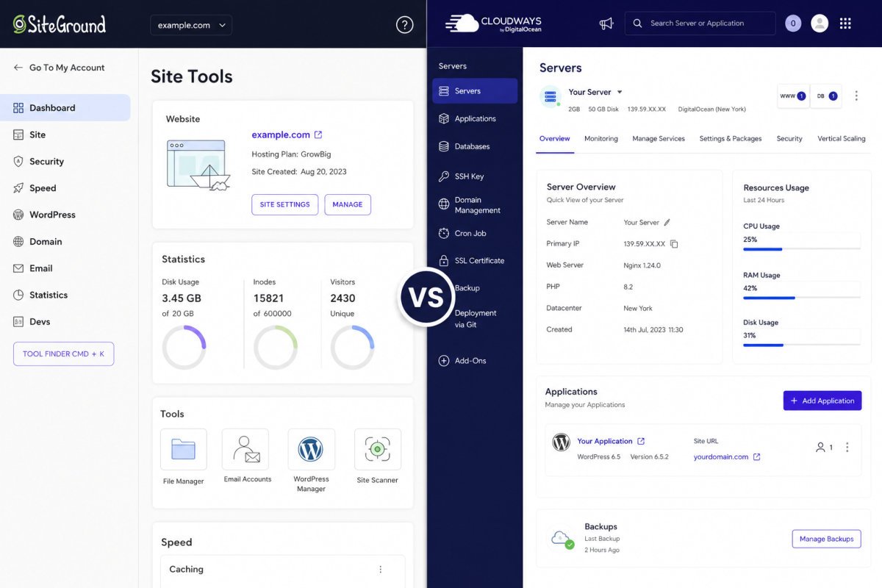
Task: Switch to the Security tab in Cloudways
Action: [789, 138]
